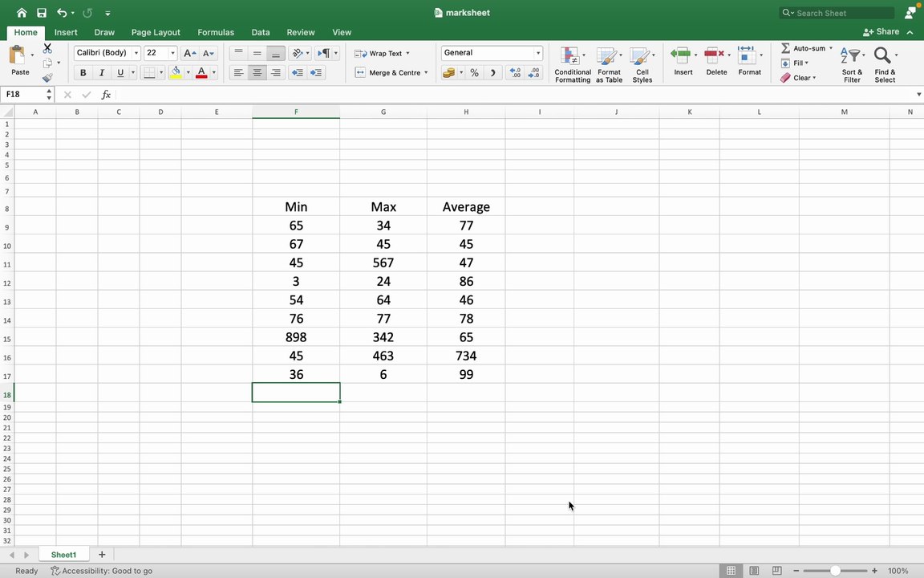Click the Insert cells icon

click(681, 56)
